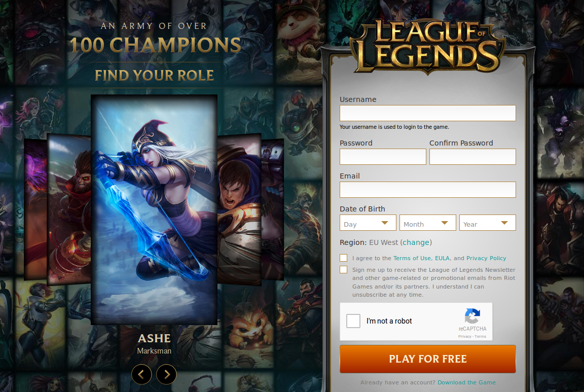The width and height of the screenshot is (584, 392).
Task: Check the I'm not a robot box
Action: coord(353,321)
